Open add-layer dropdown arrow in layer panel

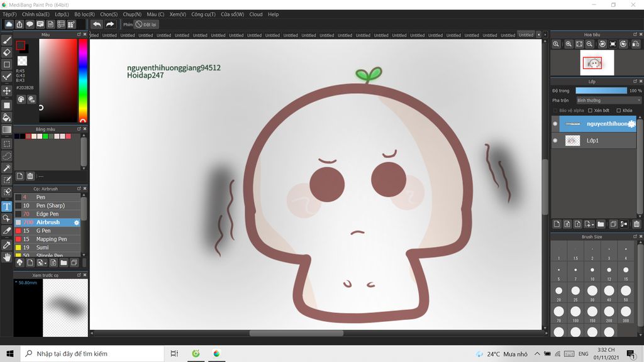592,224
